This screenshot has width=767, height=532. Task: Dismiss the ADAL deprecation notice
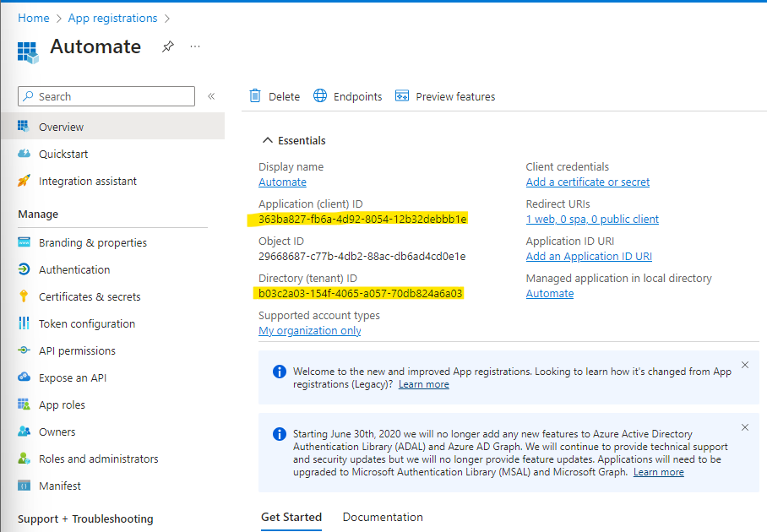coord(744,427)
